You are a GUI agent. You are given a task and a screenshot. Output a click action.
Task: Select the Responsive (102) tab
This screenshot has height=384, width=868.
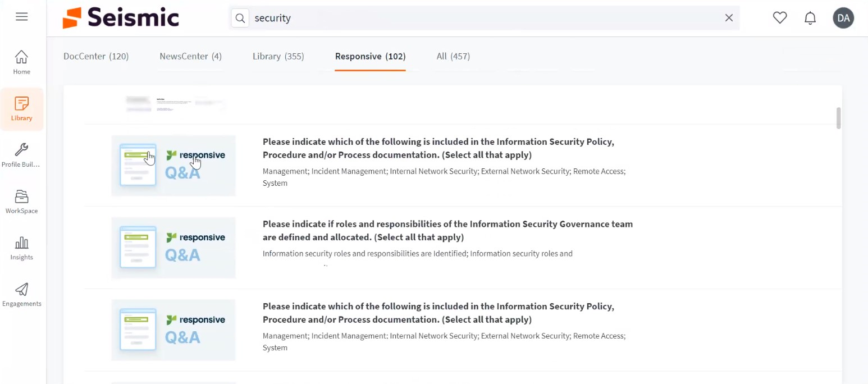coord(370,56)
